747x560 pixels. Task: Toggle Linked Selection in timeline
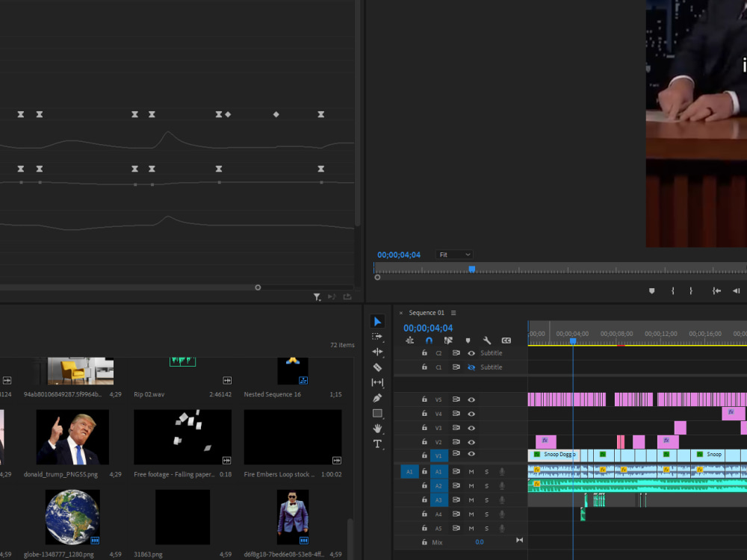[448, 340]
